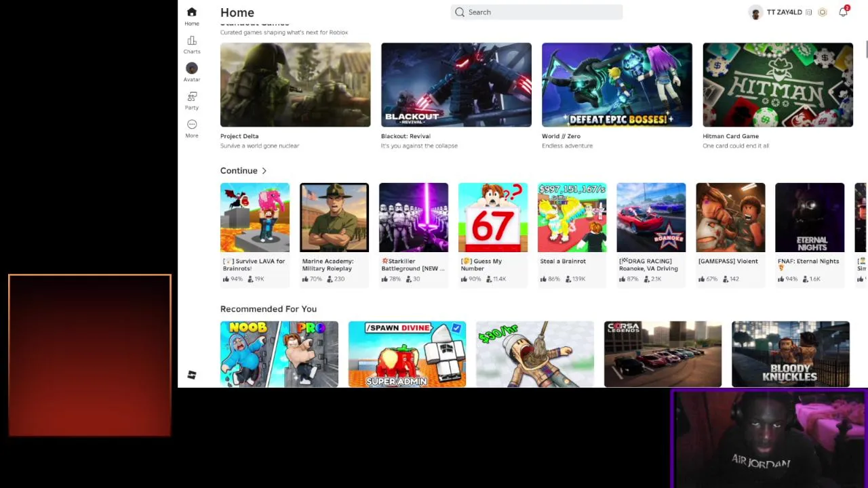Click the Recommended For You heading
Viewport: 868px width, 488px height.
(x=269, y=309)
